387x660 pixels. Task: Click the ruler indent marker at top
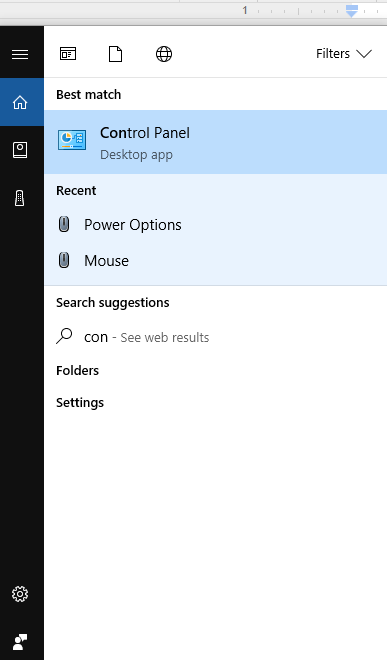(x=352, y=11)
